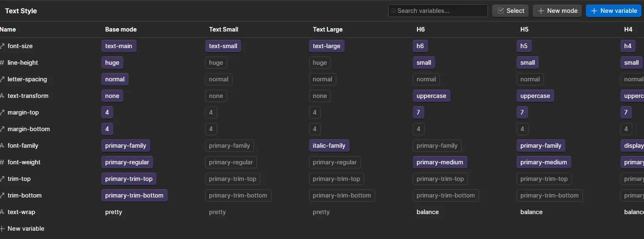Select the inherited primary-regular chip in Text Large

(x=335, y=162)
